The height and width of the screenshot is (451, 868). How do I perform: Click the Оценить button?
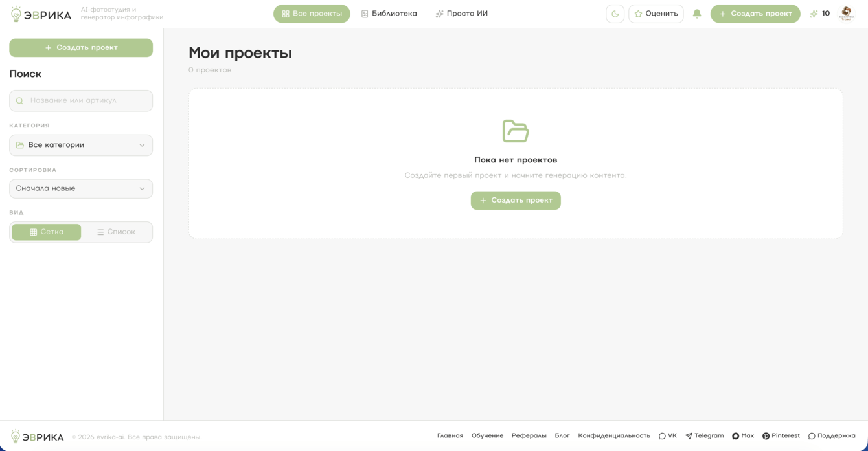pyautogui.click(x=656, y=14)
